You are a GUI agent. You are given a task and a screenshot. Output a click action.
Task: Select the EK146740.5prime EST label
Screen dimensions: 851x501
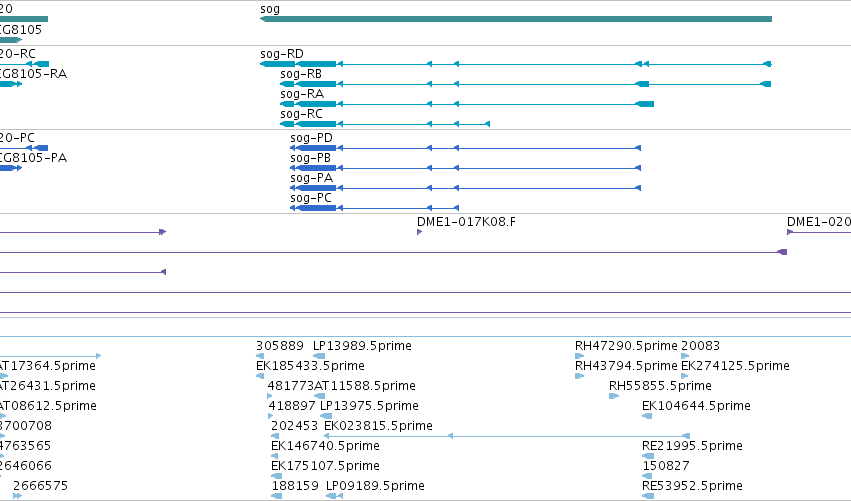(325, 446)
